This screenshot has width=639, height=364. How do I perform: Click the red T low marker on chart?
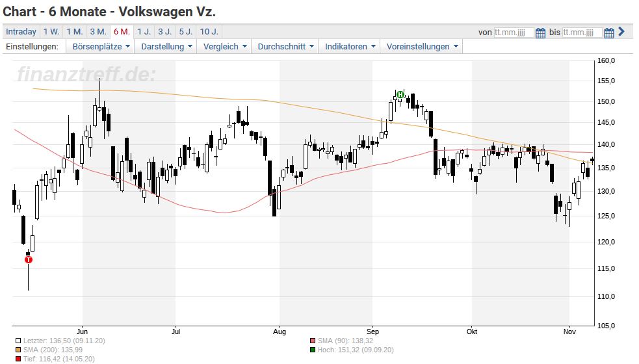tap(29, 259)
